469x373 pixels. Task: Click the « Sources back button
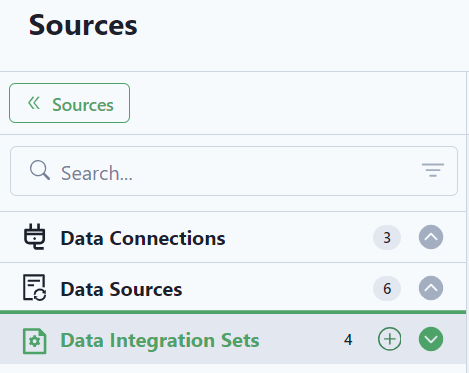(69, 103)
